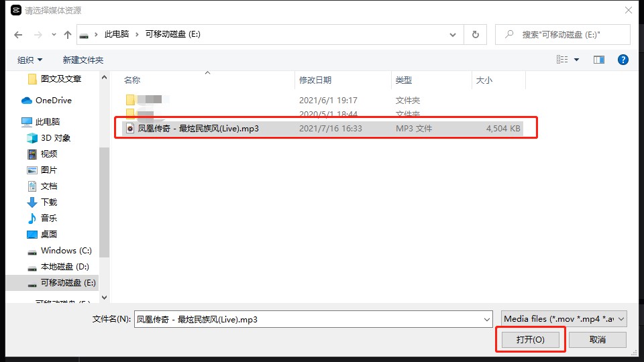Expand the address bar history dropdown
The height and width of the screenshot is (362, 644).
pyautogui.click(x=453, y=35)
